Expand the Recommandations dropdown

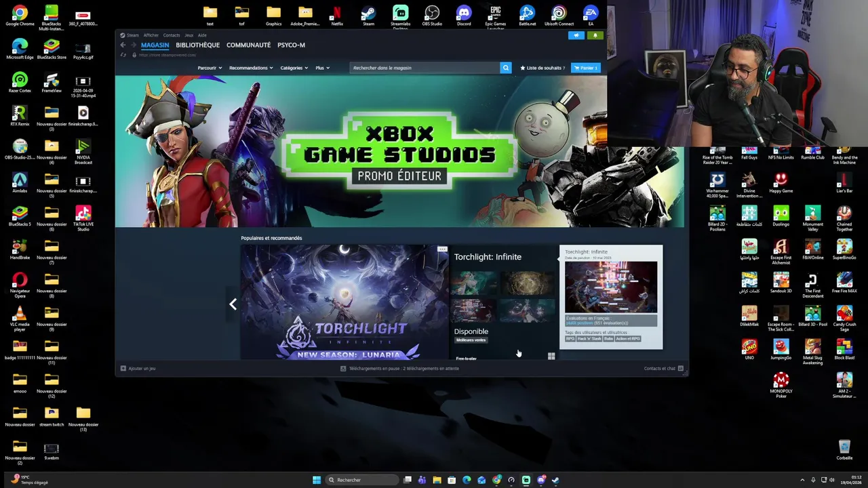point(251,68)
